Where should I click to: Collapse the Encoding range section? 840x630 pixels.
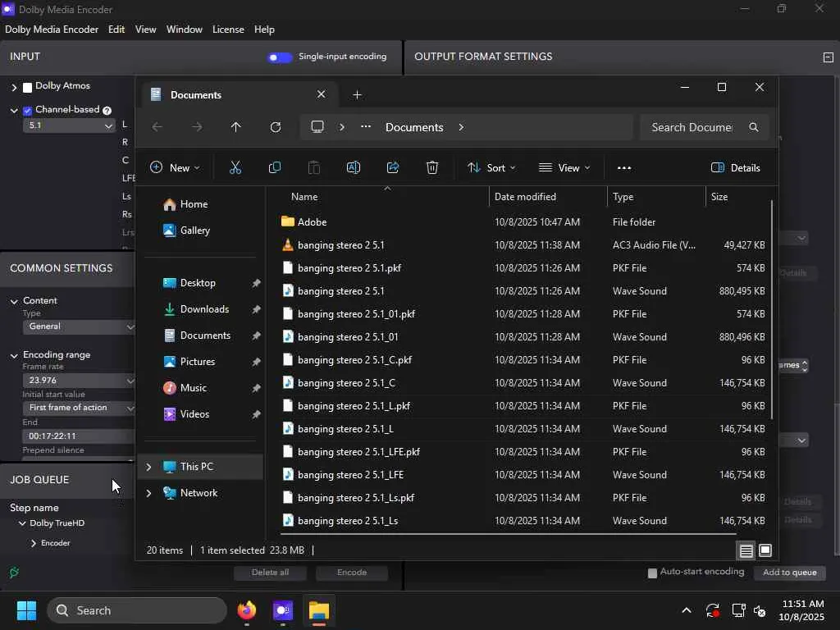pyautogui.click(x=14, y=355)
